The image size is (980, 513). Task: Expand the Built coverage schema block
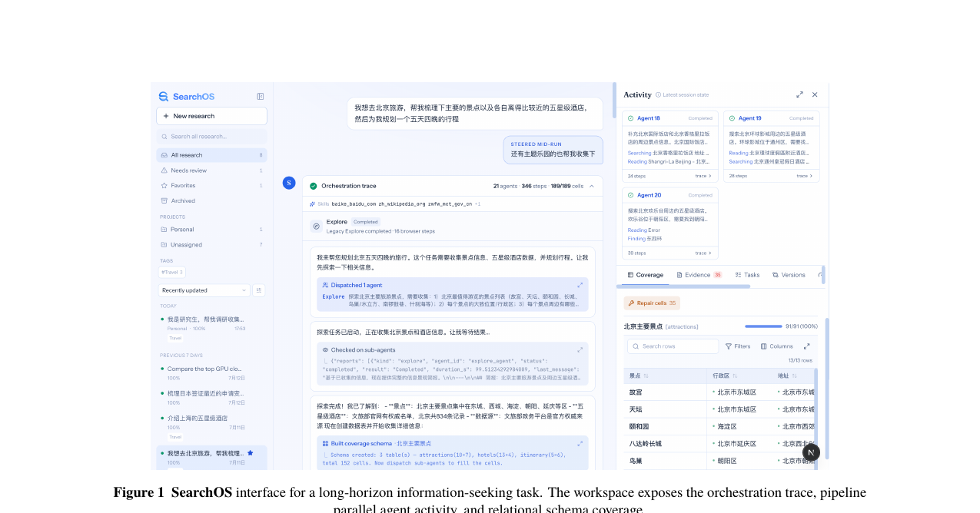[x=580, y=443]
